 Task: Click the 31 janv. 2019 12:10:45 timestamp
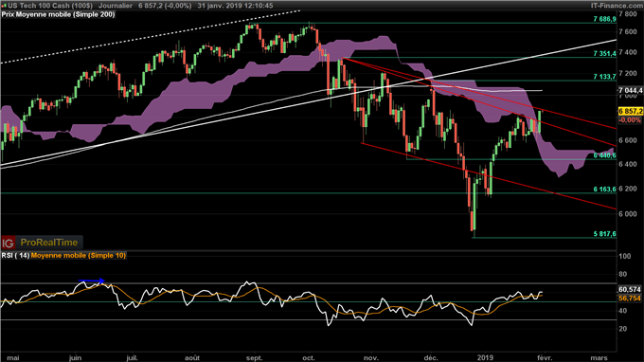(x=235, y=6)
